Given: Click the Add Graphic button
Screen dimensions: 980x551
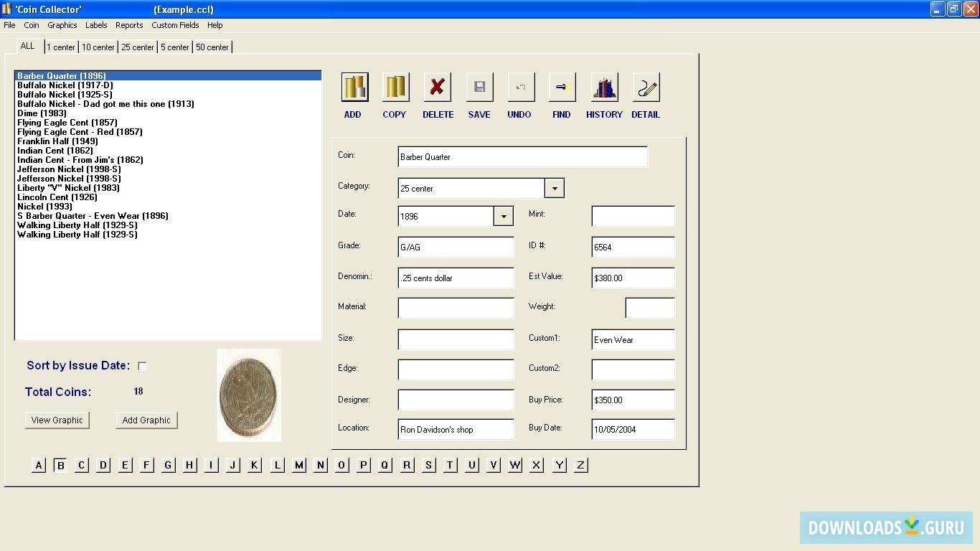Looking at the screenshot, I should (x=146, y=420).
